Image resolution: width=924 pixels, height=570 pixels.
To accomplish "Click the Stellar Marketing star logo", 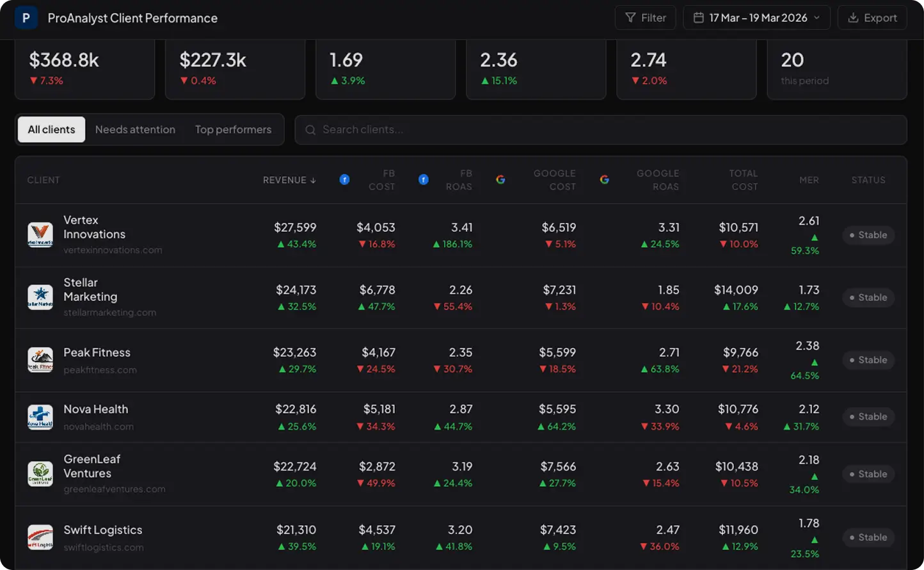I will 40,297.
